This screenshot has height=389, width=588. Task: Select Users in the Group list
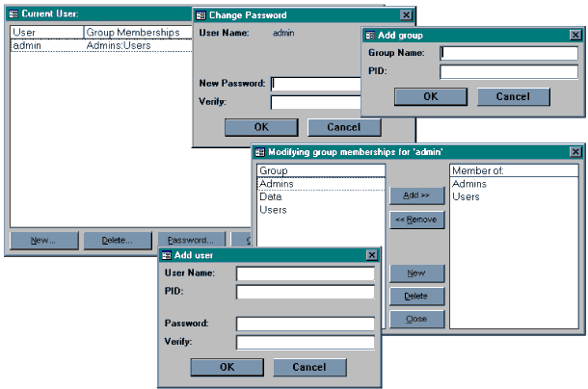pos(321,210)
